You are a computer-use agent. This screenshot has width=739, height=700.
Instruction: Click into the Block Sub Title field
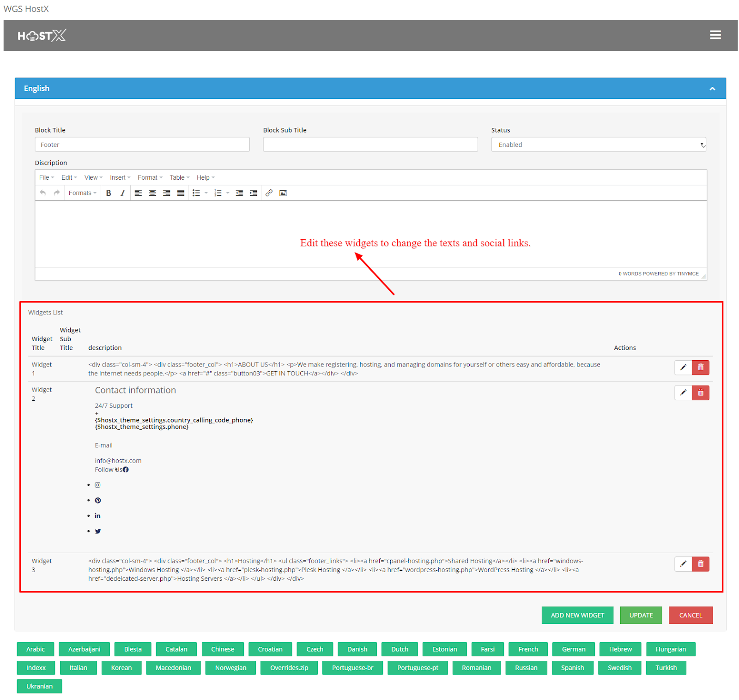coord(370,145)
